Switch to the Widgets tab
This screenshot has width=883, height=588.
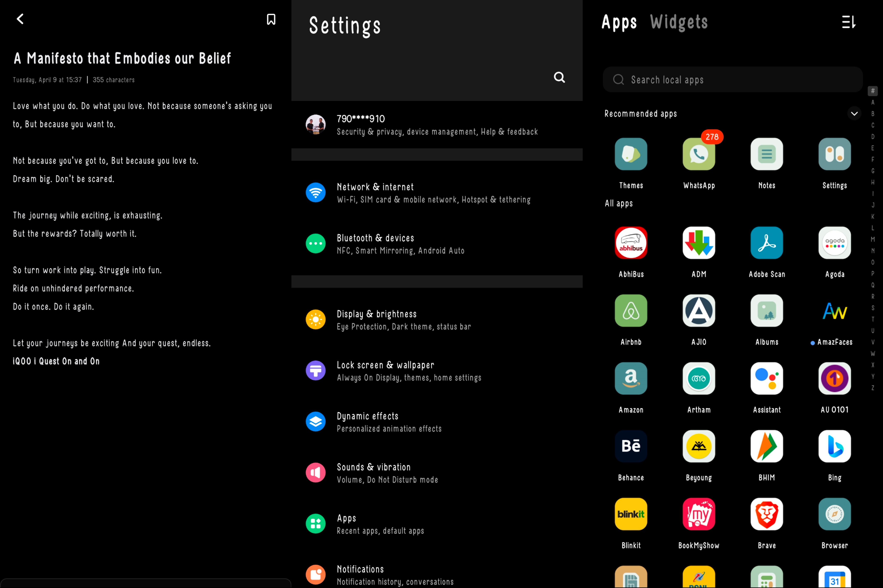tap(678, 22)
